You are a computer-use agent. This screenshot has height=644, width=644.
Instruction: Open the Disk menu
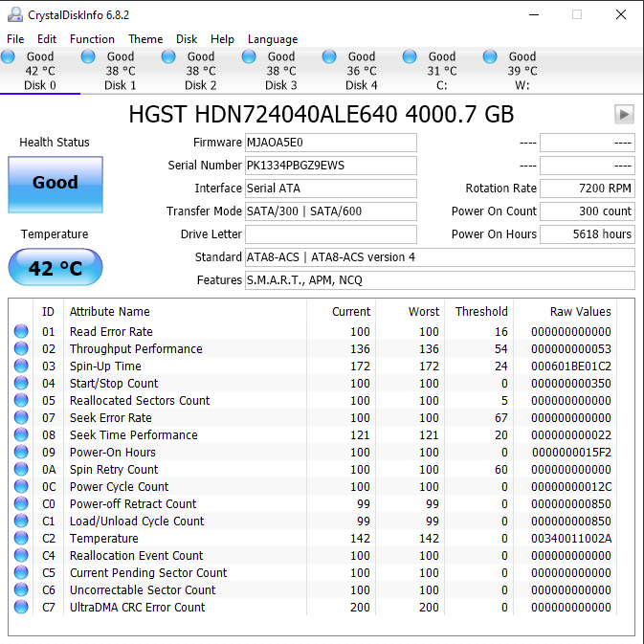point(187,39)
